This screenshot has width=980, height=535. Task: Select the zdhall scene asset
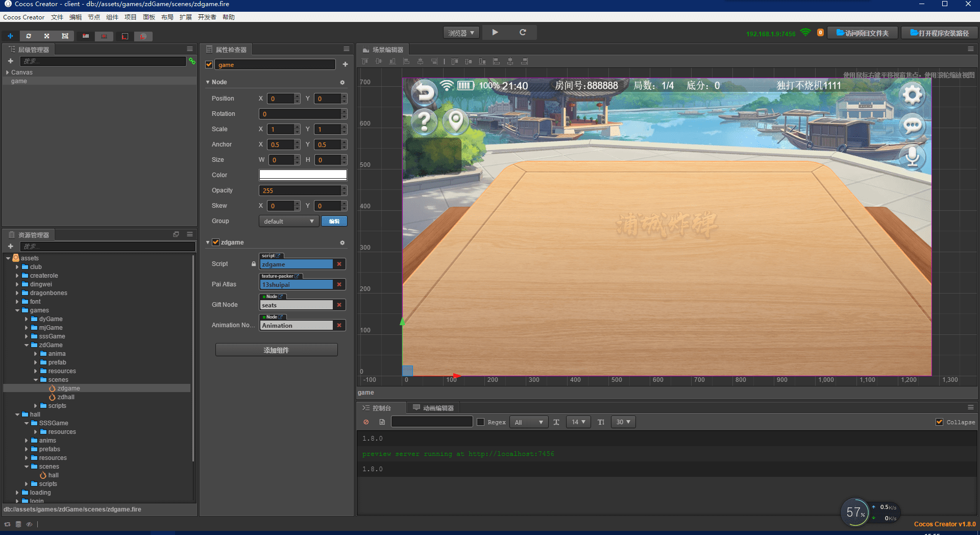pos(66,397)
